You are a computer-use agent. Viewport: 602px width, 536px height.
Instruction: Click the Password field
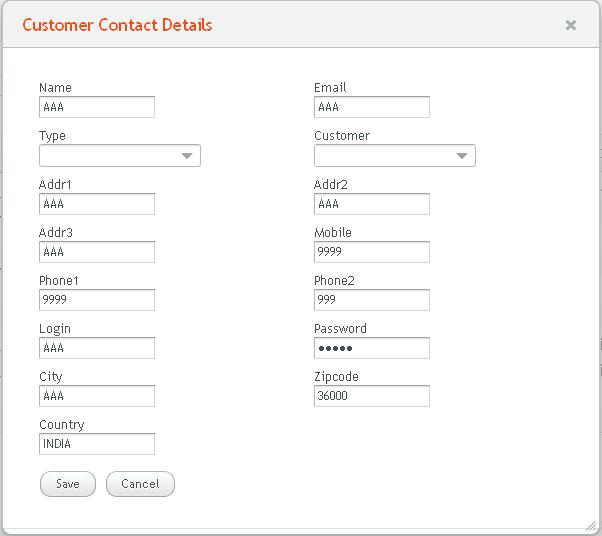[x=372, y=348]
